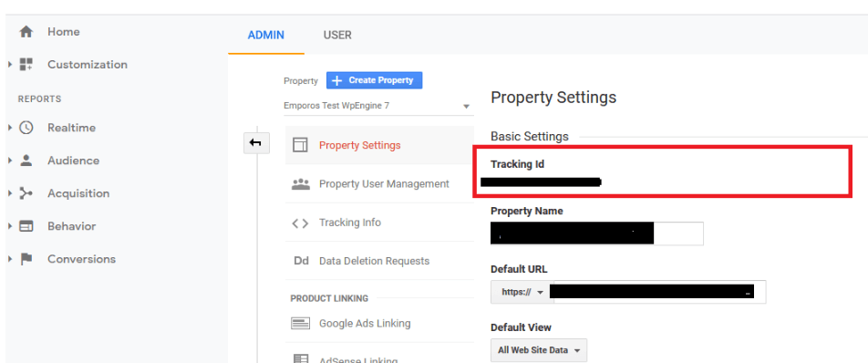Select the Realtime clock icon
The width and height of the screenshot is (868, 363).
26,128
